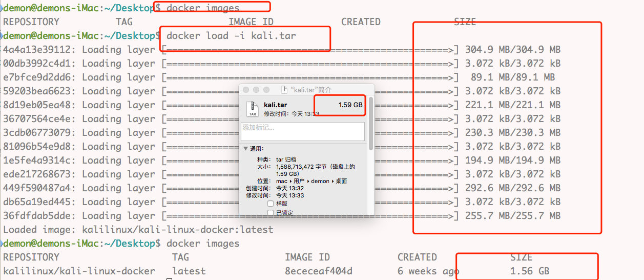Click the kali.tar TAR file icon
Viewport: 644px width, 280px height.
tap(252, 108)
